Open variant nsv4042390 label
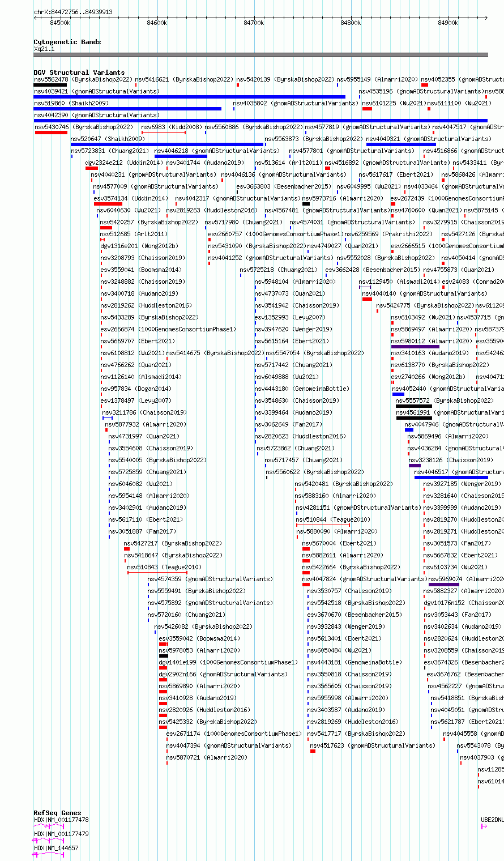Viewport: 504px width, 861px height. (x=97, y=115)
